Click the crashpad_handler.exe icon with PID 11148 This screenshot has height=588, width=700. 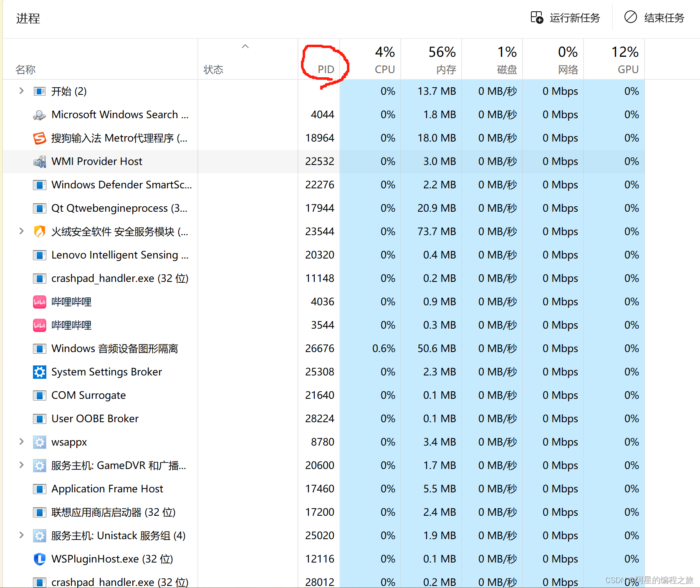(x=39, y=279)
